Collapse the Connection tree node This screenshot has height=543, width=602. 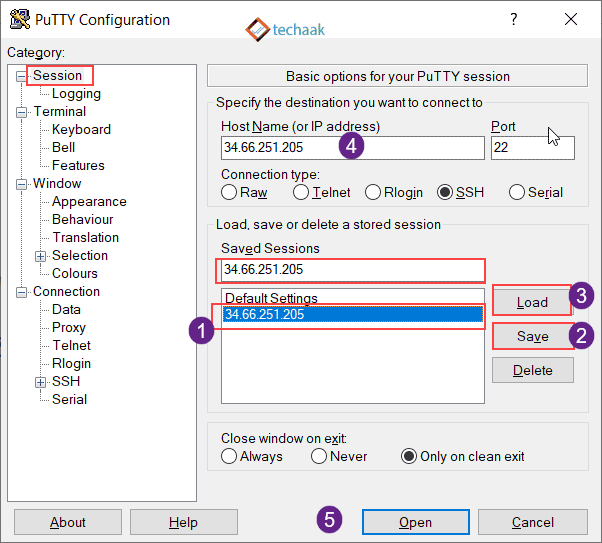click(x=21, y=293)
